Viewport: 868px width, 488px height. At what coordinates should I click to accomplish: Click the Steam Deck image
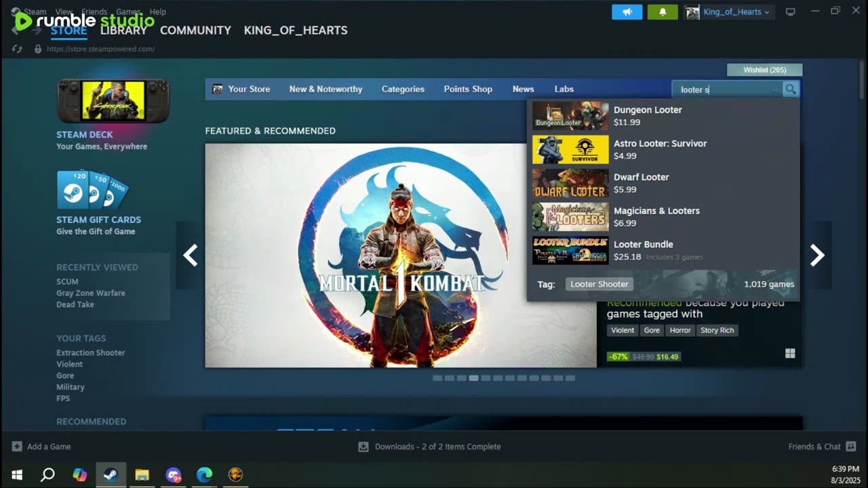click(113, 101)
